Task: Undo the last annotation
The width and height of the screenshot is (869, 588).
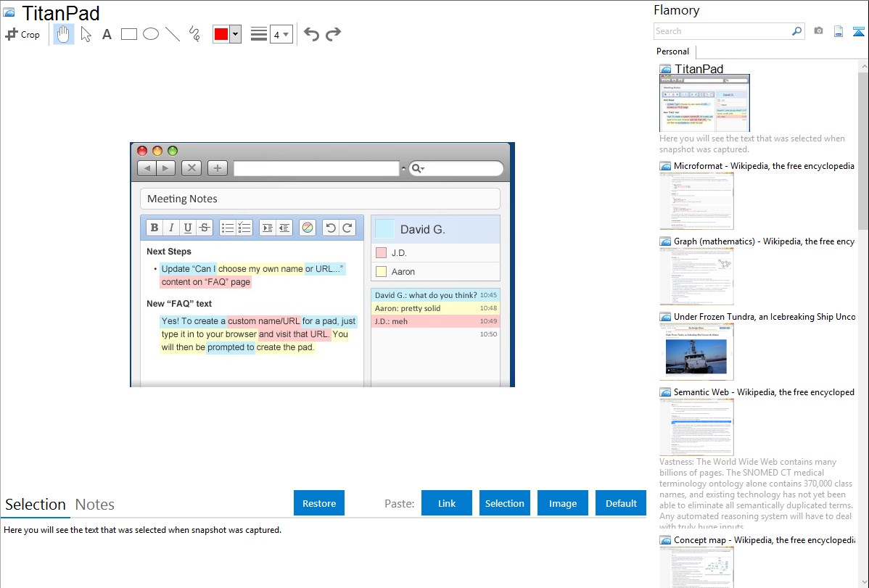Action: point(311,34)
